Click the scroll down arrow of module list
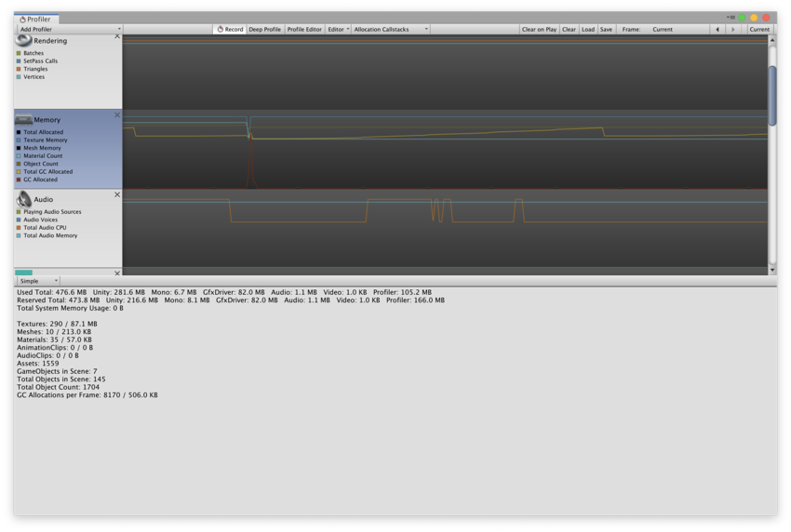The width and height of the screenshot is (791, 532). click(x=771, y=271)
